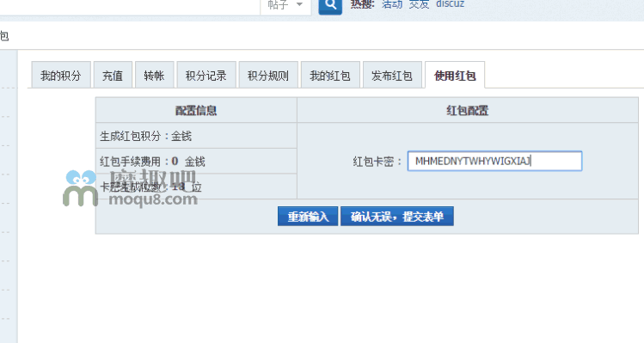Click the 红包配置 column header
This screenshot has height=343, width=644.
pyautogui.click(x=468, y=111)
